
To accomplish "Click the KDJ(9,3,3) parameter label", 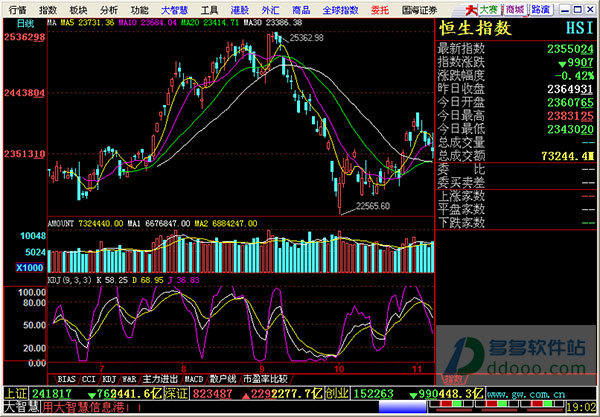I will (x=70, y=280).
